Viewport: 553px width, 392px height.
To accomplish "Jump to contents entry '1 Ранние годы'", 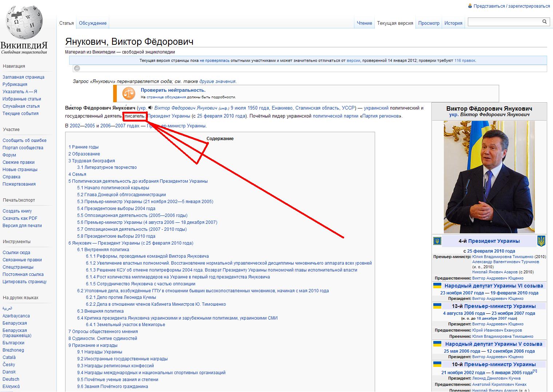I will [83, 147].
